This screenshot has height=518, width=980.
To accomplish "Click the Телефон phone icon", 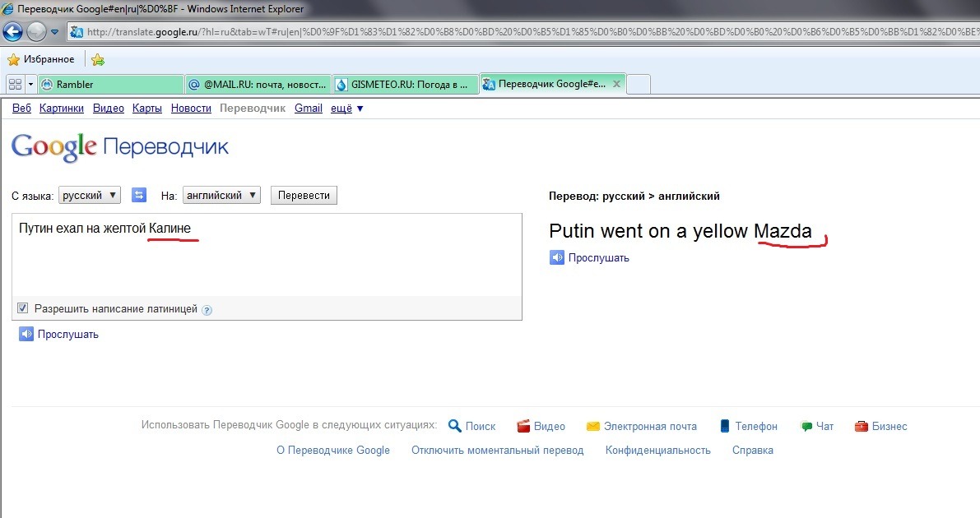I will point(725,426).
